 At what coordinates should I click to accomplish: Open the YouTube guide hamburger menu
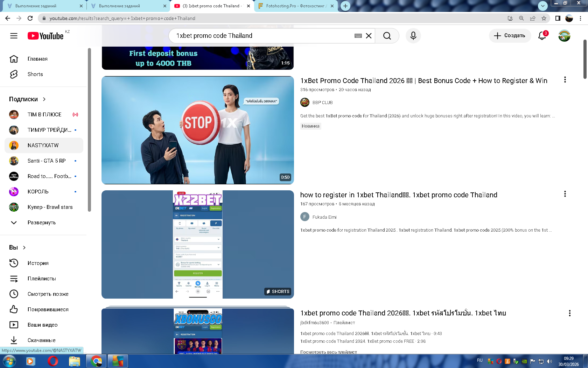tap(14, 36)
